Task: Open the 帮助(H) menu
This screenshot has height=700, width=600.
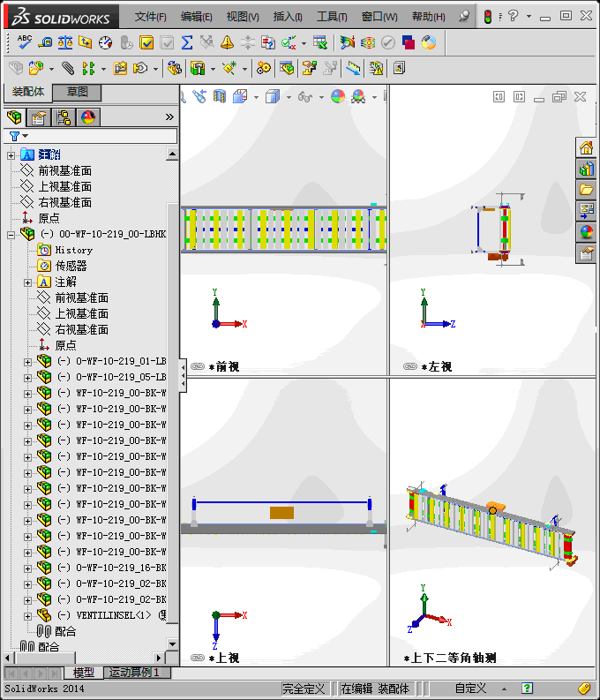Action: pos(428,17)
